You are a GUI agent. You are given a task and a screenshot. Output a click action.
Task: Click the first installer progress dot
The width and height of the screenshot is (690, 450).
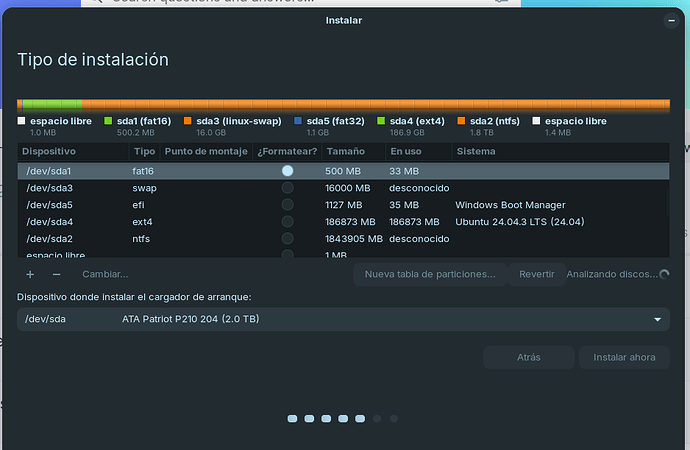292,418
